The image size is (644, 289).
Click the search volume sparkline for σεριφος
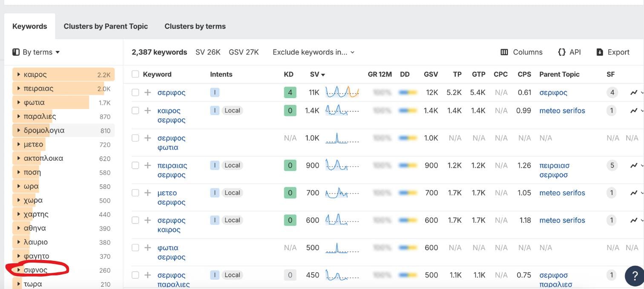click(x=342, y=92)
